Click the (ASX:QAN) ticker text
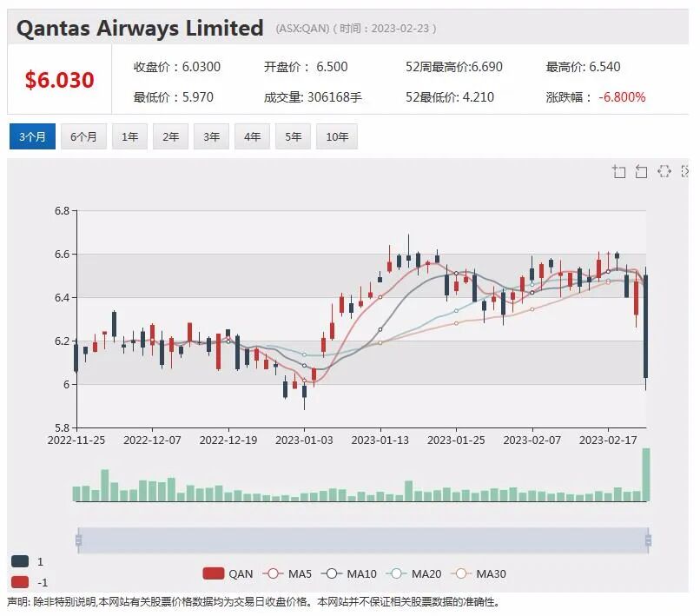This screenshot has width=700, height=616. 302,29
